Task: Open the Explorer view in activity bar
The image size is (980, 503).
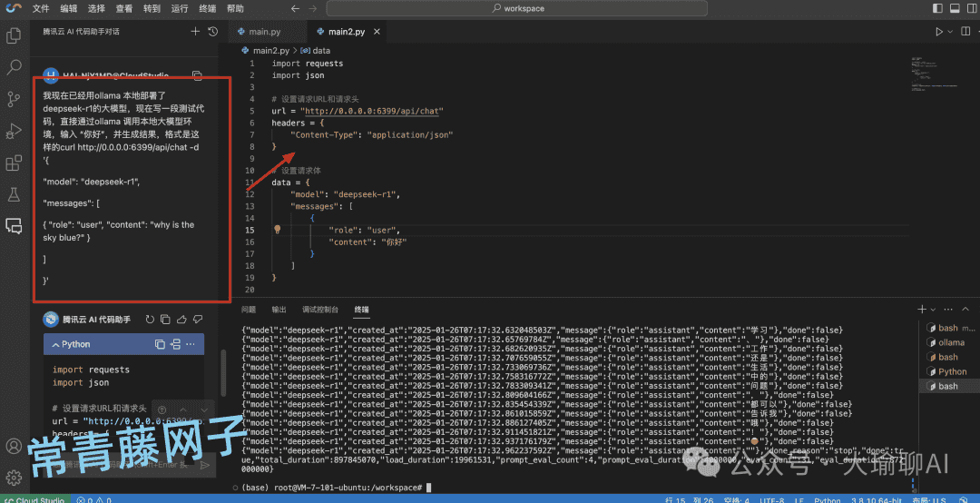Action: [x=14, y=35]
